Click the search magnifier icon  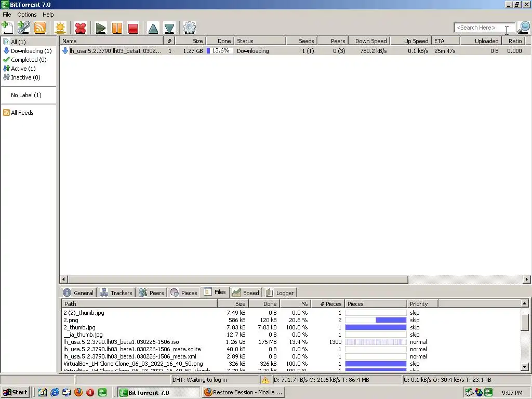[x=524, y=28]
